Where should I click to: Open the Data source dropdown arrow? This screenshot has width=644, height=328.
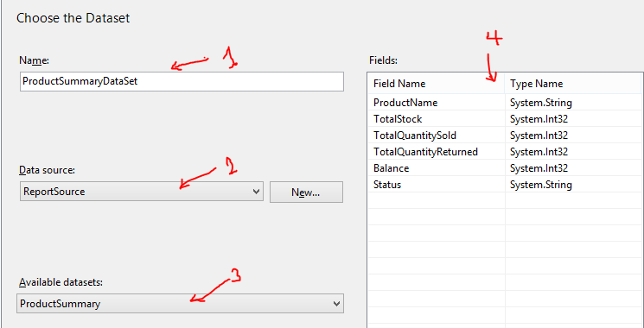click(256, 192)
